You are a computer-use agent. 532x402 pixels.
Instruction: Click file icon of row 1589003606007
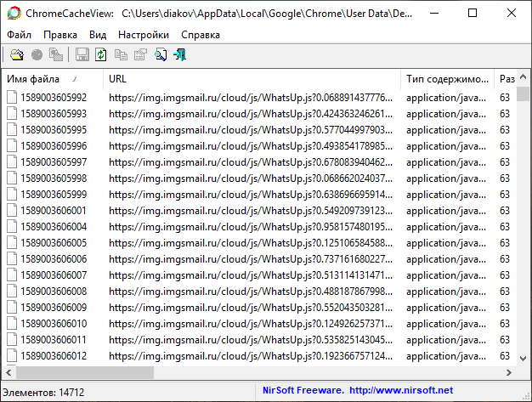pos(12,275)
